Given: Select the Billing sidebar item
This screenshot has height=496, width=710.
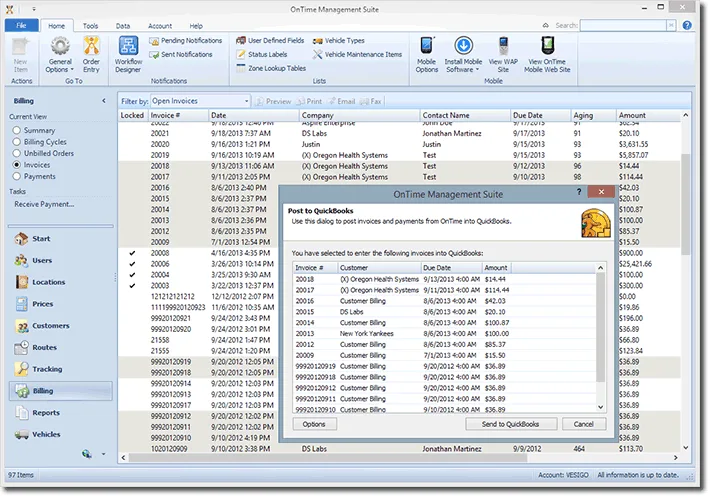Looking at the screenshot, I should (61, 391).
